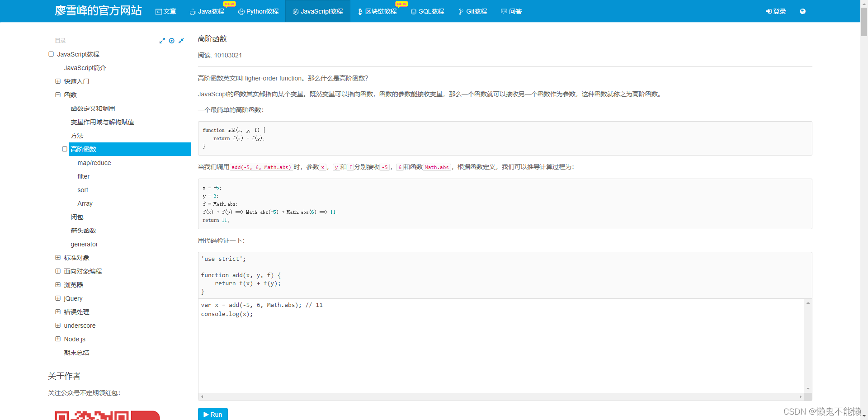
Task: Open JavaScript简介 in the sidebar
Action: tap(85, 68)
